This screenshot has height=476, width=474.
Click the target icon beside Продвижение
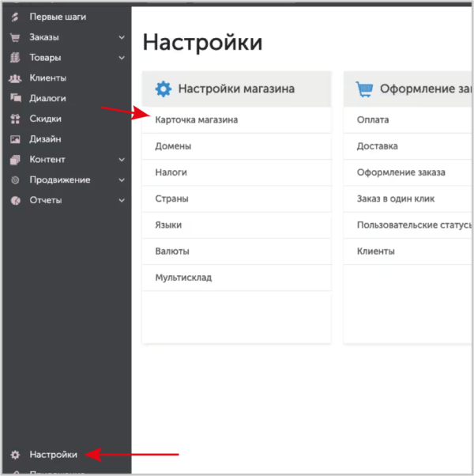tap(15, 180)
